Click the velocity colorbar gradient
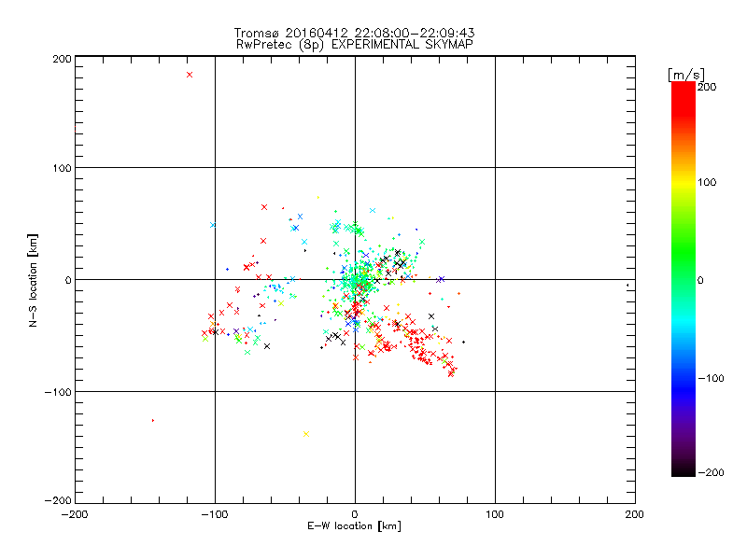The image size is (747, 560). pos(684,279)
